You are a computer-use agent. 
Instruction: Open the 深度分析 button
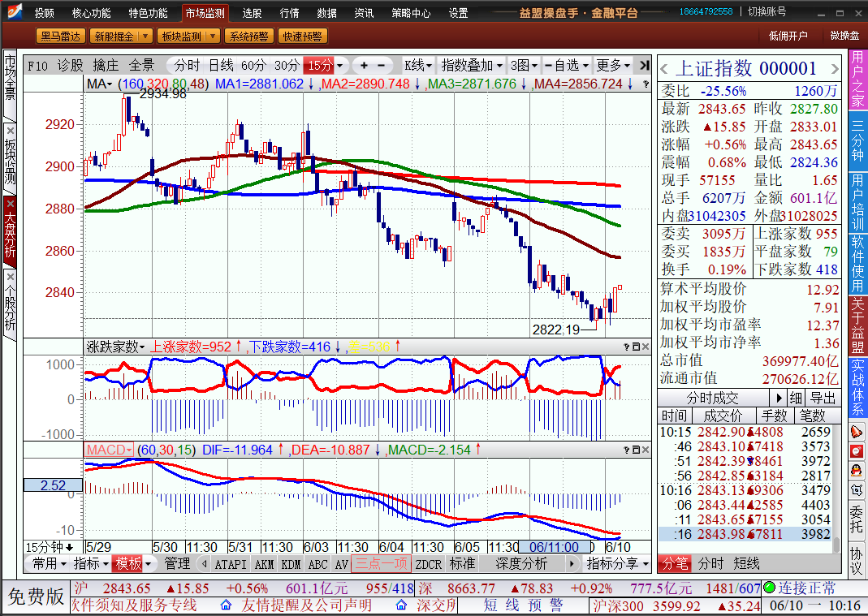[x=521, y=564]
